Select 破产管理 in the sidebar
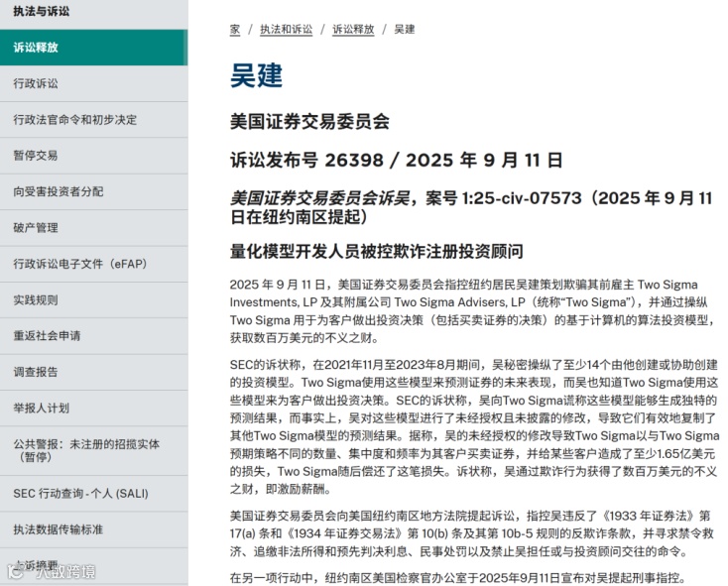728x586 pixels. (x=94, y=228)
